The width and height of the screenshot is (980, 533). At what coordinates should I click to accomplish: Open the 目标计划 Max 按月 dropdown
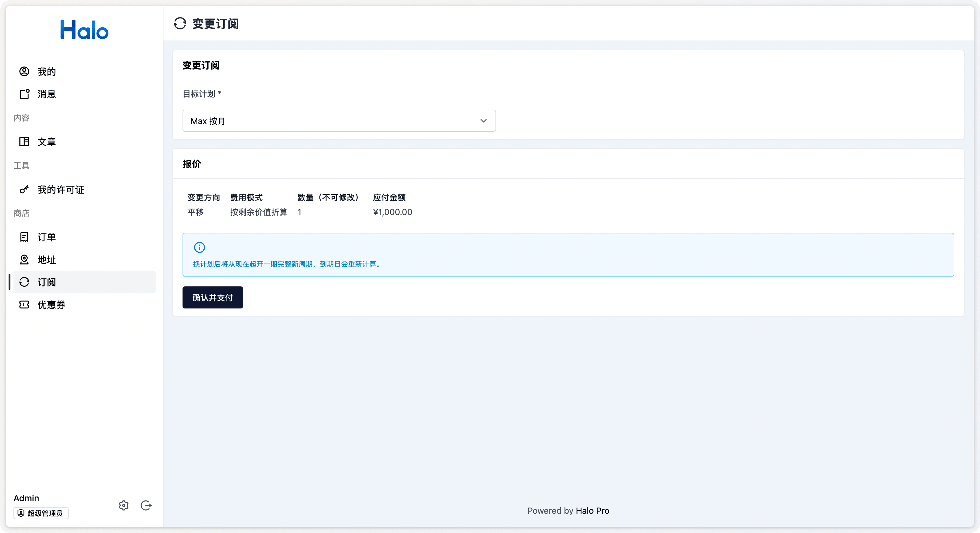point(339,121)
